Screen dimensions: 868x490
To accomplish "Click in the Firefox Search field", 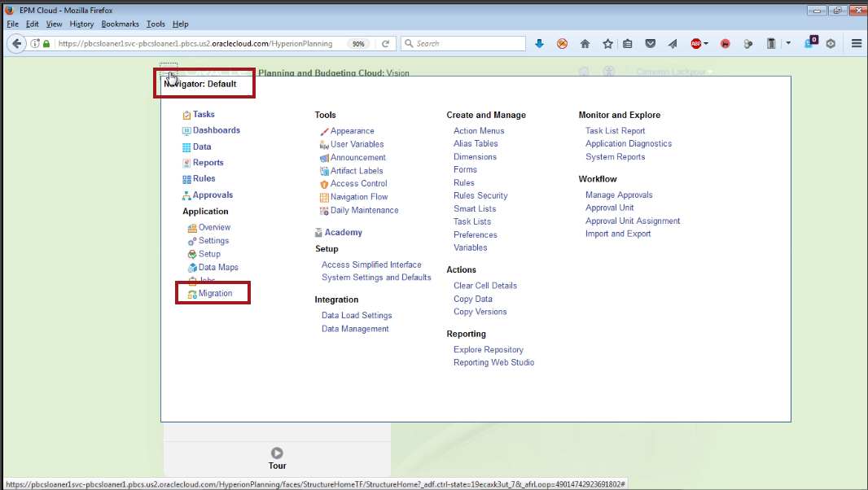I will point(463,44).
